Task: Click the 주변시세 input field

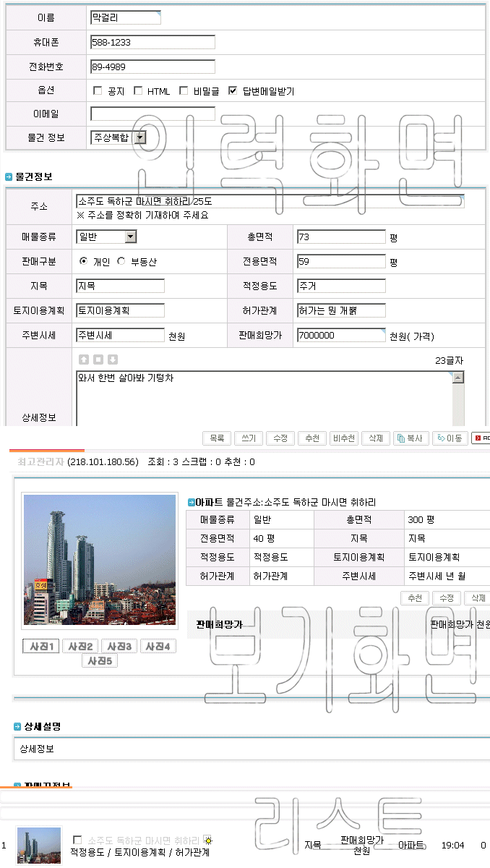Action: pyautogui.click(x=120, y=335)
